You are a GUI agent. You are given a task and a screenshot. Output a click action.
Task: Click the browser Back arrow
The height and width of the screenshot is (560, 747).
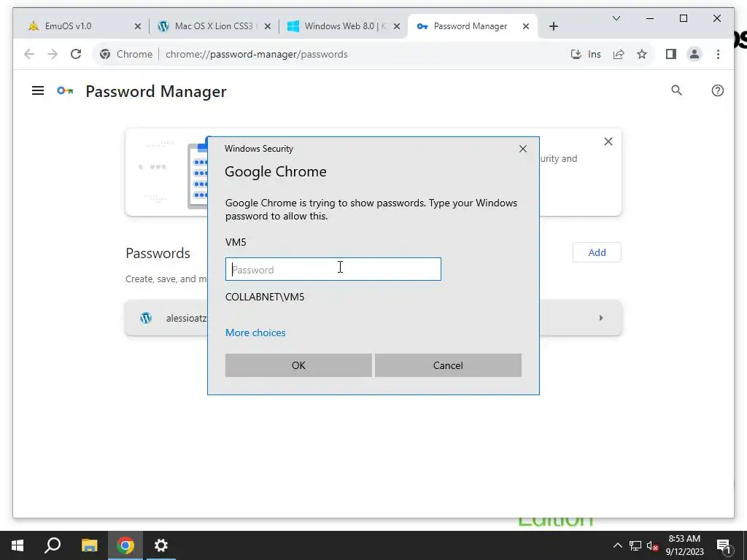point(29,54)
